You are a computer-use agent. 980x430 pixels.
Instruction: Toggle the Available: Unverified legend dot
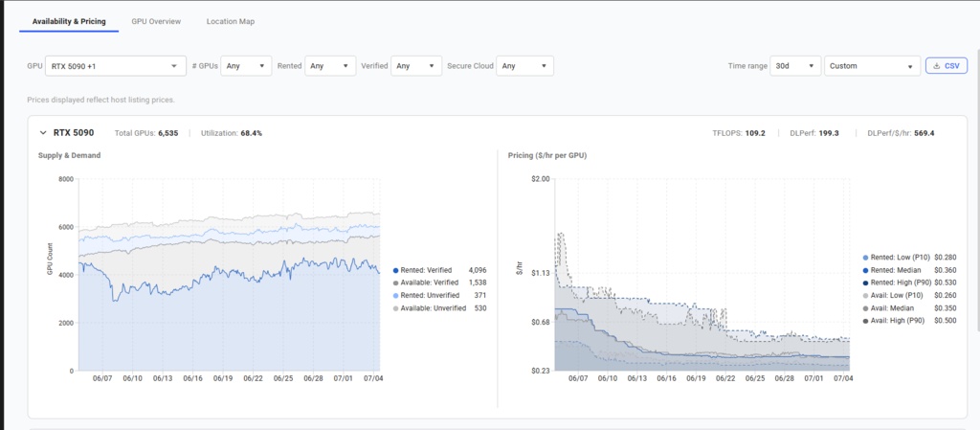tap(395, 308)
